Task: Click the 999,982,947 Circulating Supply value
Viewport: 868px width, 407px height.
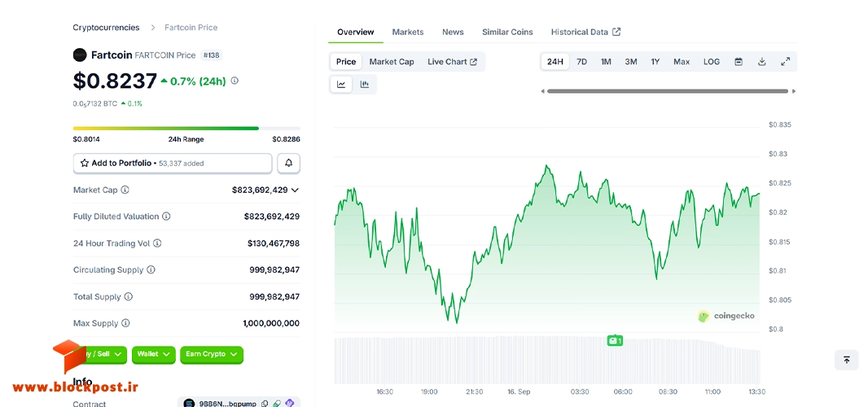Action: 274,269
